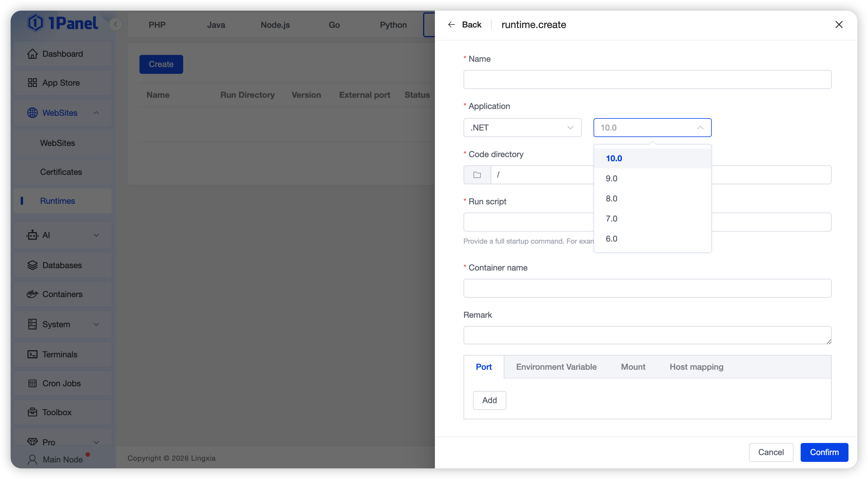Click the Dashboard home icon
868x479 pixels.
tap(32, 54)
